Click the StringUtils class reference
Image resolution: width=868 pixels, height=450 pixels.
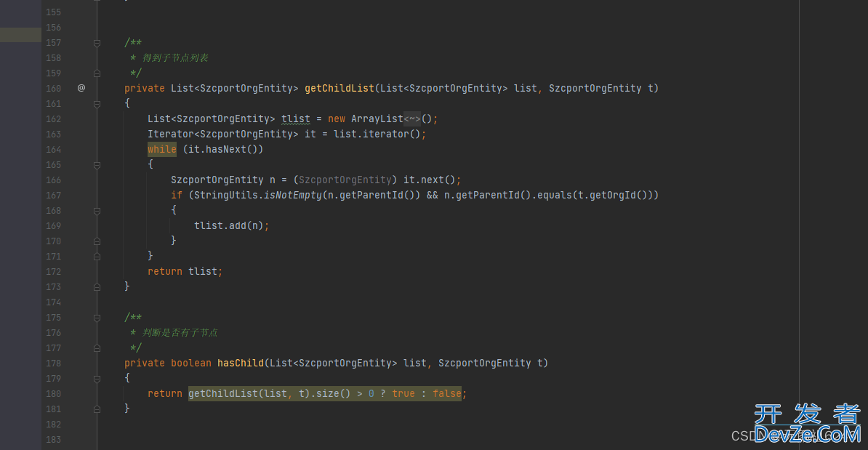point(226,195)
